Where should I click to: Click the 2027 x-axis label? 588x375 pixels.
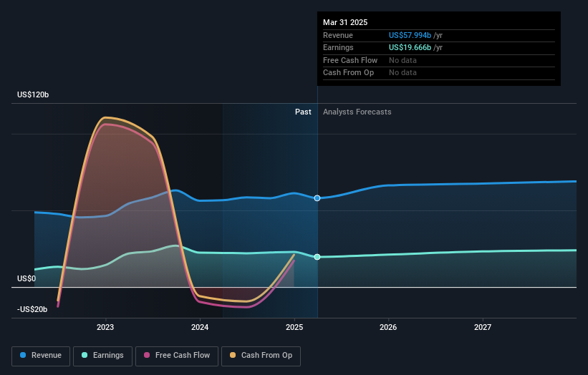pyautogui.click(x=483, y=327)
